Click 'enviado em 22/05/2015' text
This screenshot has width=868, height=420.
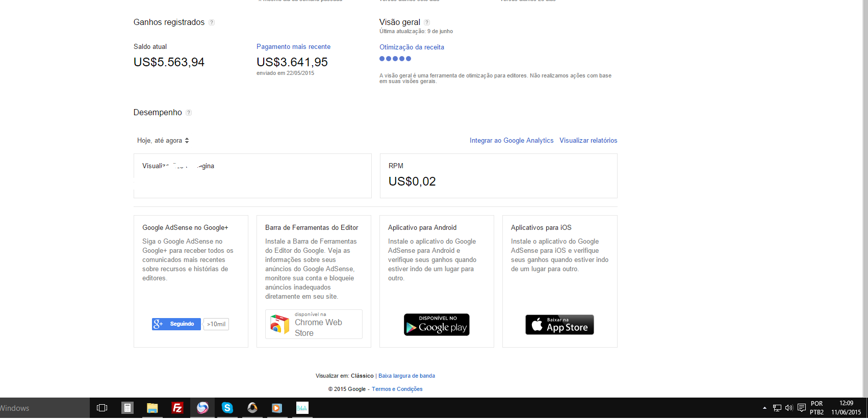point(285,73)
